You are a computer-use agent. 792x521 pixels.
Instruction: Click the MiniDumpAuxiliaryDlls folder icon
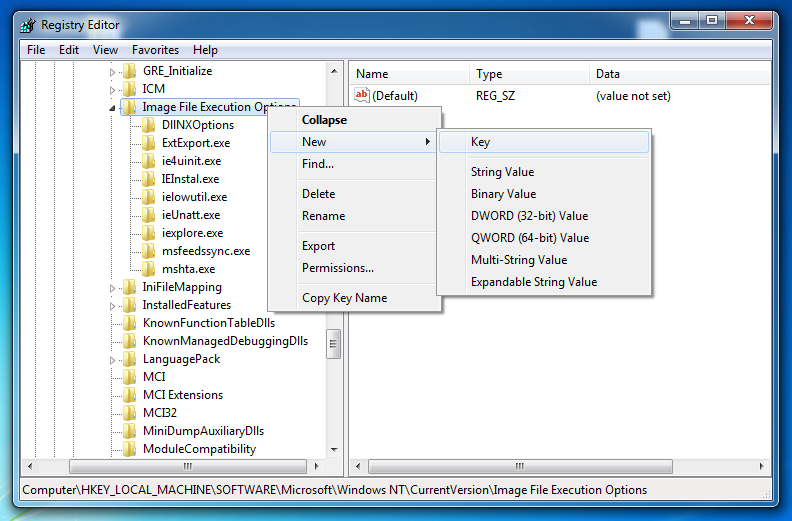tap(130, 431)
